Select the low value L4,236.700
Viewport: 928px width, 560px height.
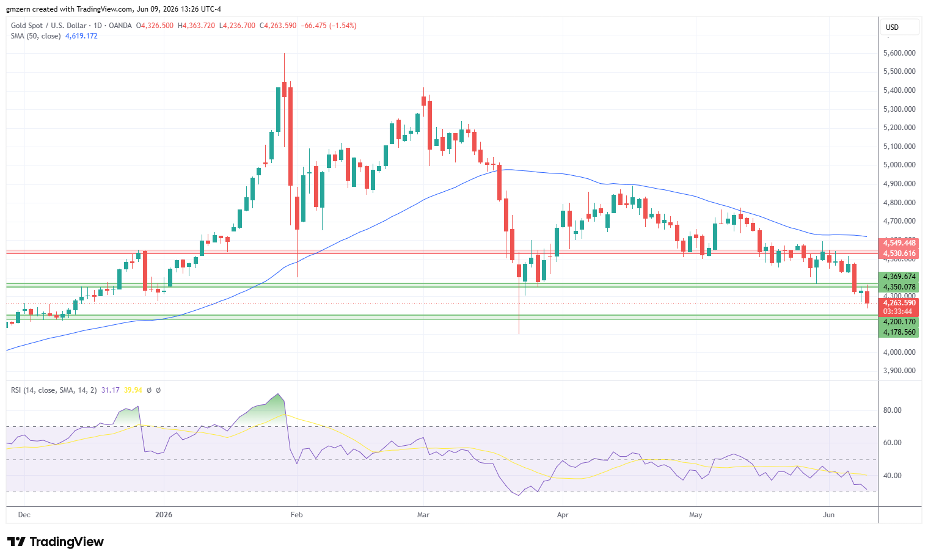click(237, 26)
